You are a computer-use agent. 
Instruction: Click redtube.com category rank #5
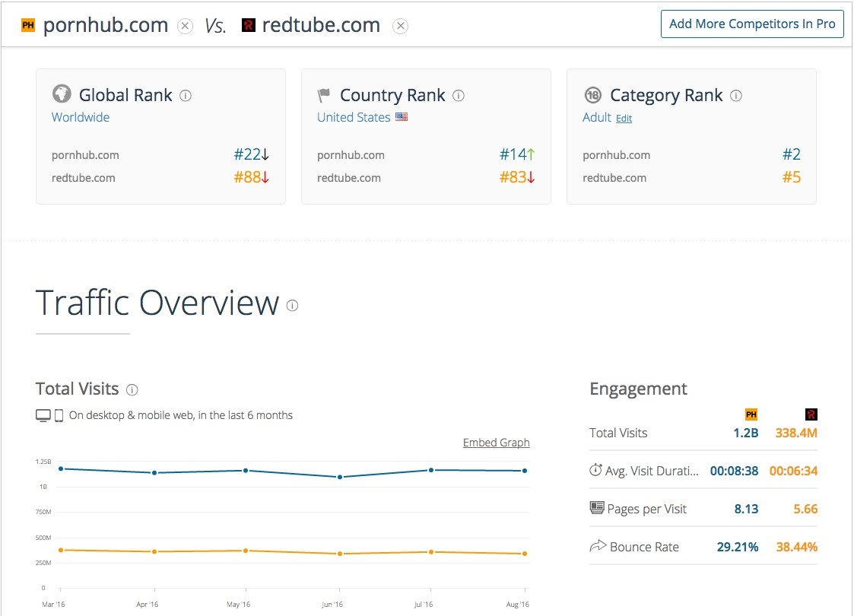[x=792, y=177]
